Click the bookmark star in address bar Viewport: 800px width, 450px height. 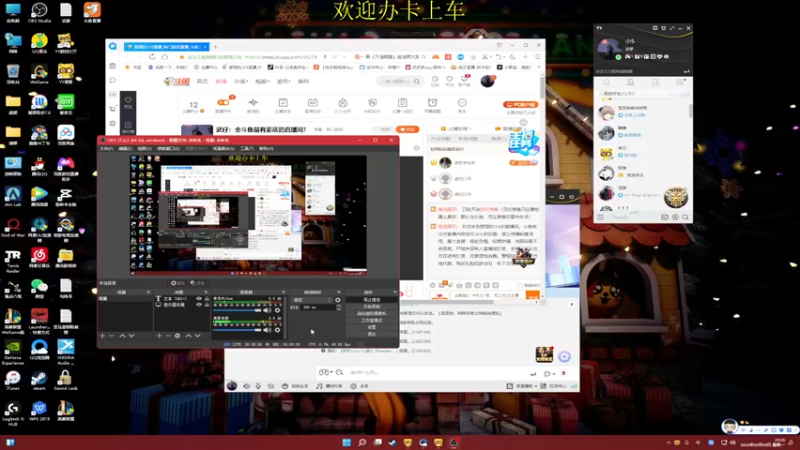pyautogui.click(x=182, y=57)
